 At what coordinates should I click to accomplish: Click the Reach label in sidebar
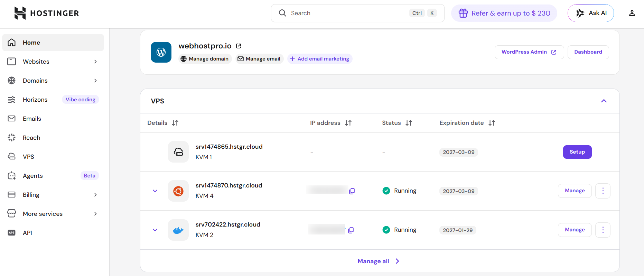click(x=31, y=138)
